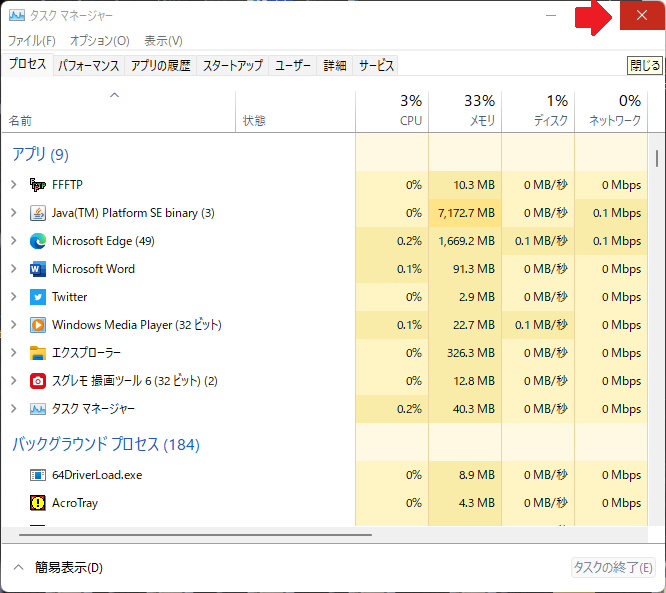Screen dimensions: 666x593
Task: Expand the エクスプローラー process group
Action: point(14,353)
